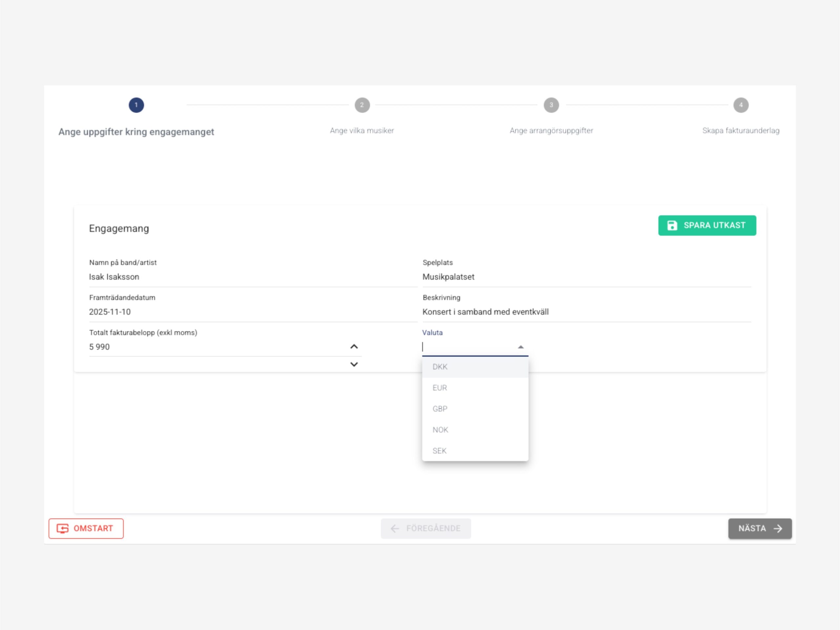The width and height of the screenshot is (840, 630).
Task: Decrease invoice amount with down chevron
Action: tap(354, 364)
